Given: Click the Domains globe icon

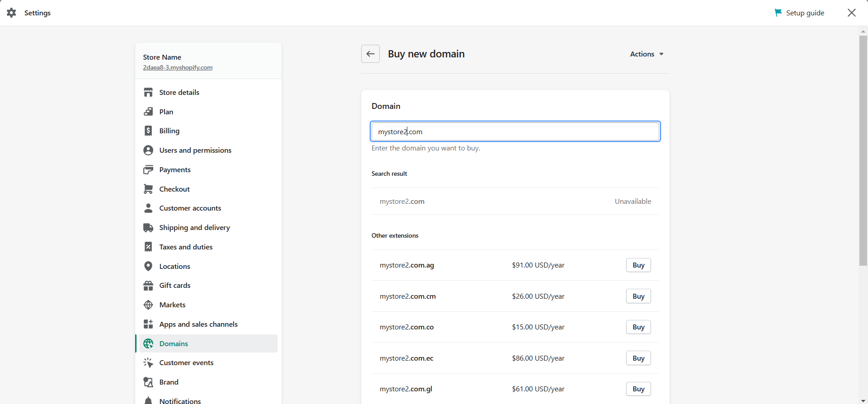Looking at the screenshot, I should pos(148,343).
